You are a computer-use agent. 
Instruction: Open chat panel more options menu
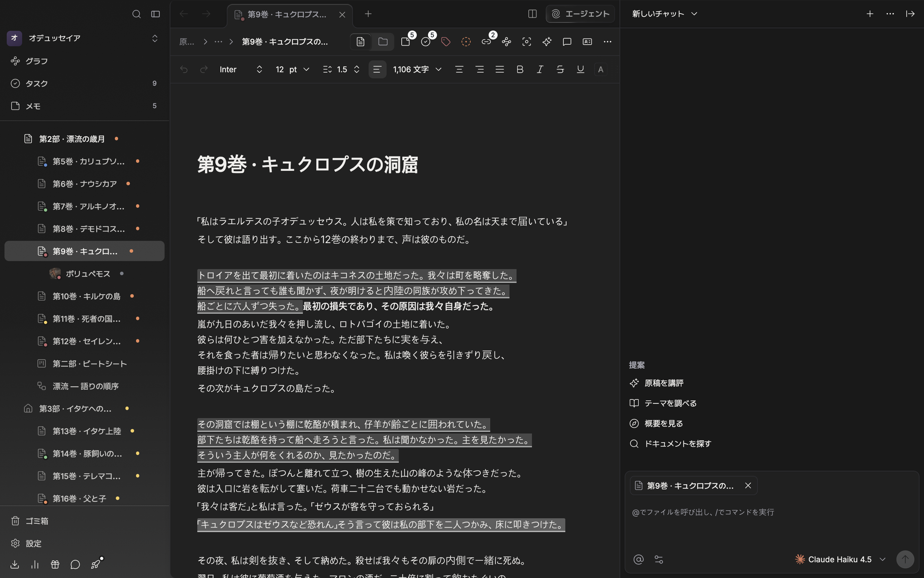point(890,14)
